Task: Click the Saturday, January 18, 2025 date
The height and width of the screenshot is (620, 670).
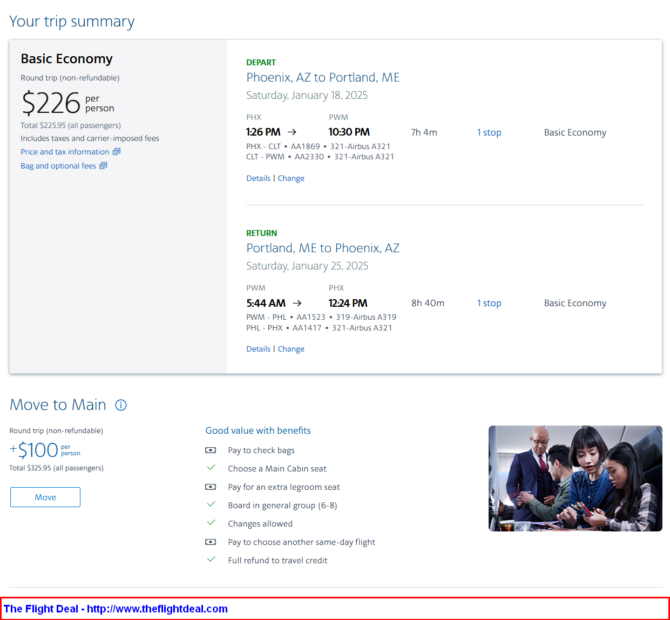Action: tap(307, 95)
